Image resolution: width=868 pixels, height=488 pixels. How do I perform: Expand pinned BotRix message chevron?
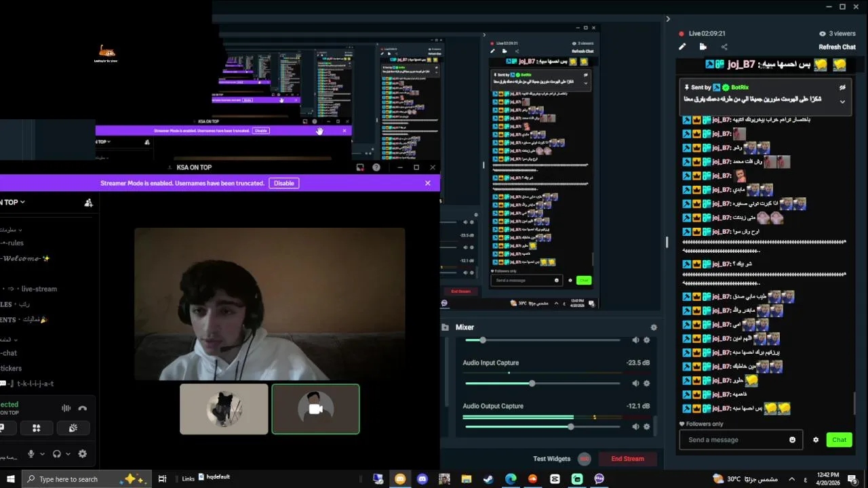[x=842, y=102]
